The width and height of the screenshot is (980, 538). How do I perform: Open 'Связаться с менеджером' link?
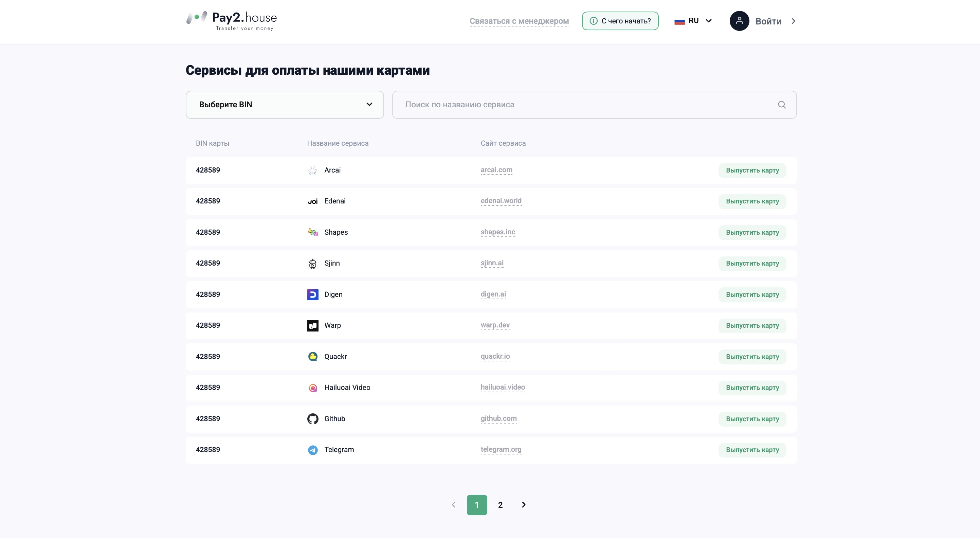(x=519, y=21)
